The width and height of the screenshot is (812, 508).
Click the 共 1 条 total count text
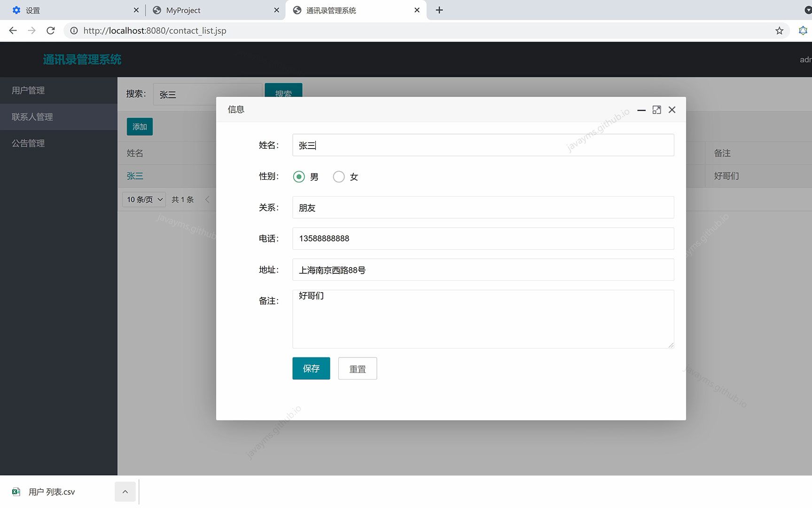(x=183, y=199)
